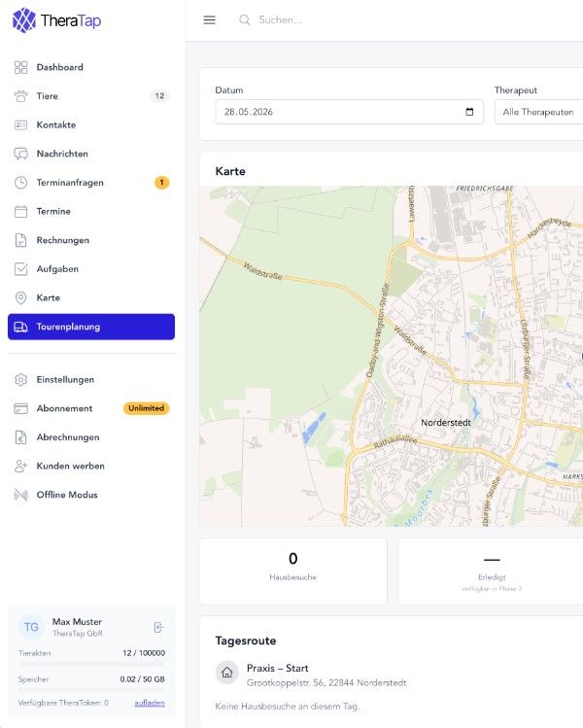The width and height of the screenshot is (583, 728).
Task: Click the search magnifier icon
Action: pos(245,20)
